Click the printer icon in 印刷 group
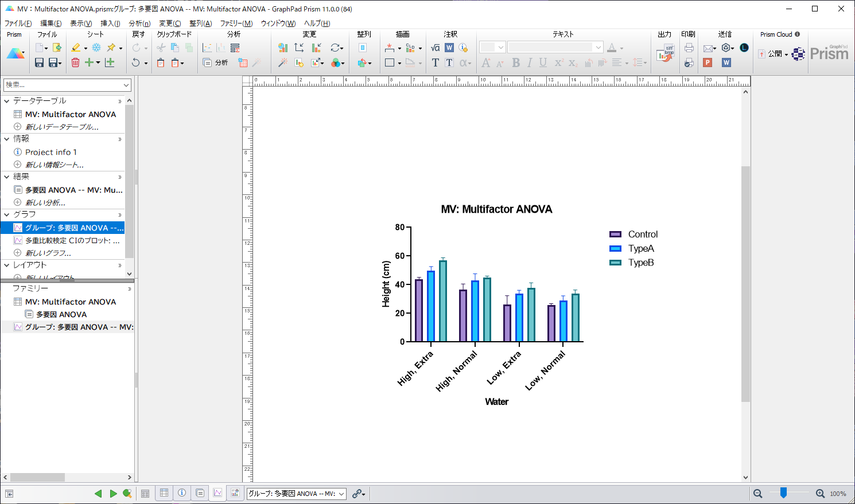The image size is (855, 504). click(689, 48)
